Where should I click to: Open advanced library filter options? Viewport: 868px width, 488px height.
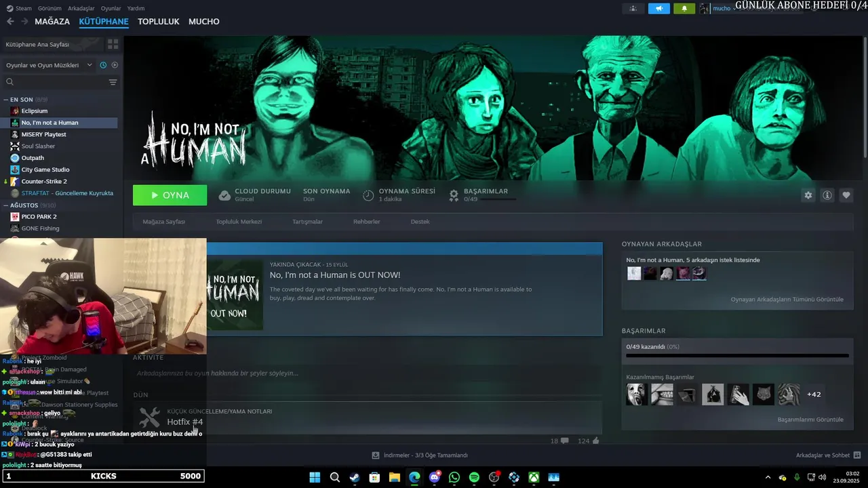(x=113, y=82)
